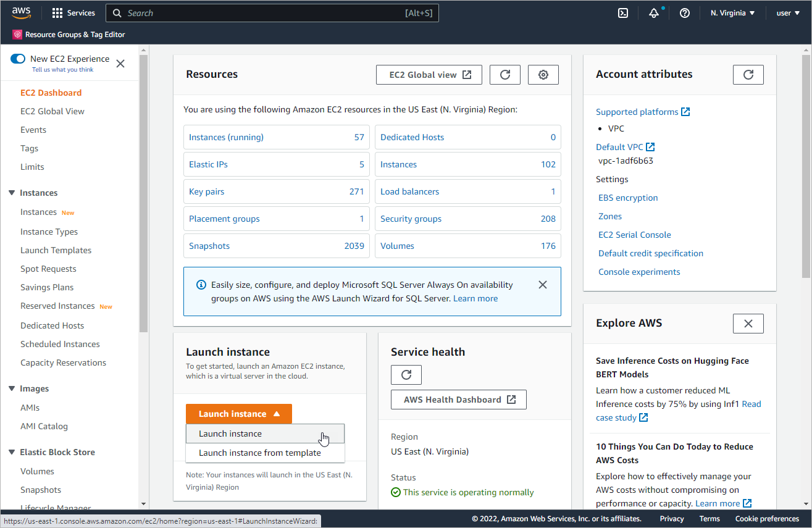Screen dimensions: 812x528
Task: Refresh the Account attributes panel
Action: click(x=748, y=75)
